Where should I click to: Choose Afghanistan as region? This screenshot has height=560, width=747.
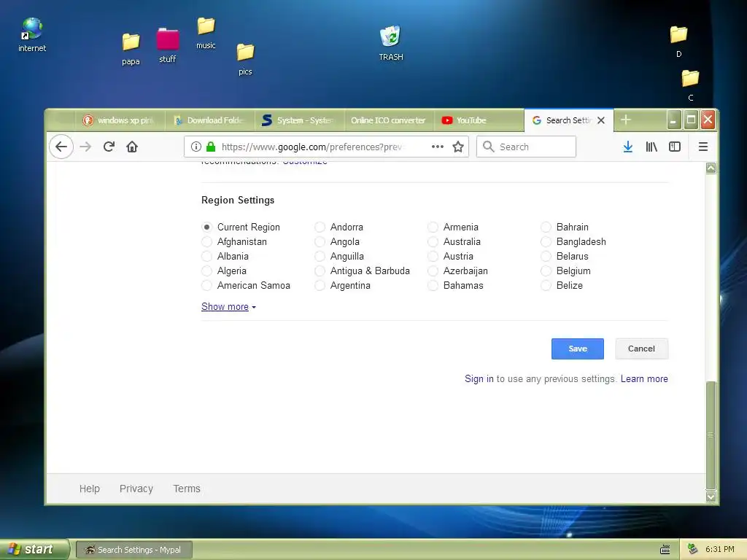tap(206, 242)
